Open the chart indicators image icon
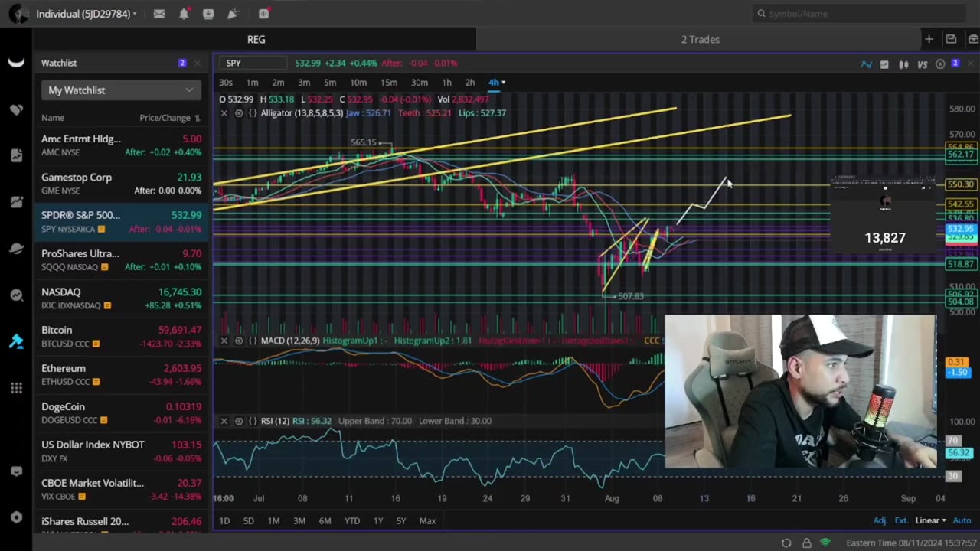The image size is (980, 551). pos(884,64)
